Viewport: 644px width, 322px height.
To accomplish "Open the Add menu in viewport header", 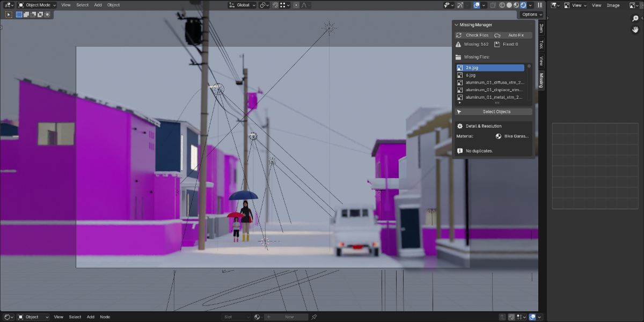I will tap(98, 5).
